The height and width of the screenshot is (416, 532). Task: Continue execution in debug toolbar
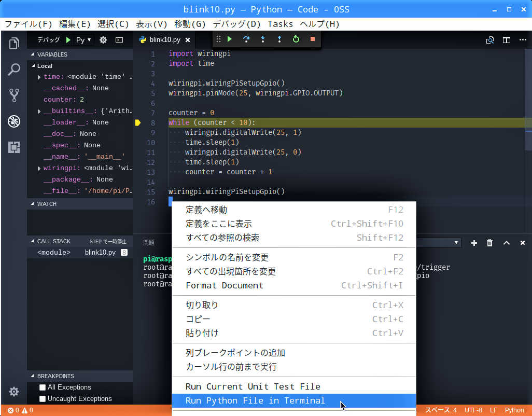tap(230, 39)
